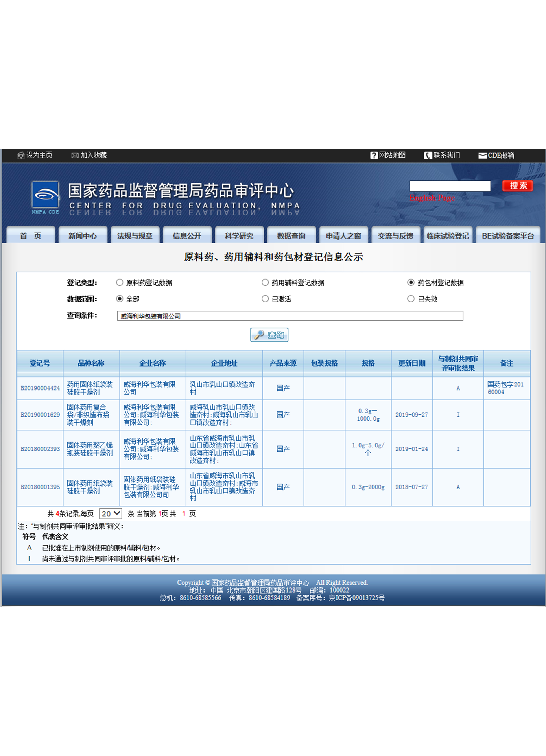Viewport: 546px width, 756px height.
Task: Click spec value 1.0g-5.0g/个
Action: click(368, 449)
